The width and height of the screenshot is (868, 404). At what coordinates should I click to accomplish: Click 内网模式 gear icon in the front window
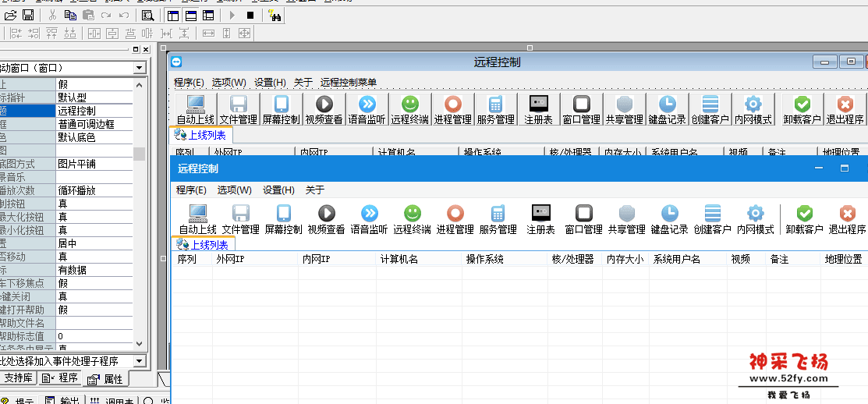[x=755, y=214]
